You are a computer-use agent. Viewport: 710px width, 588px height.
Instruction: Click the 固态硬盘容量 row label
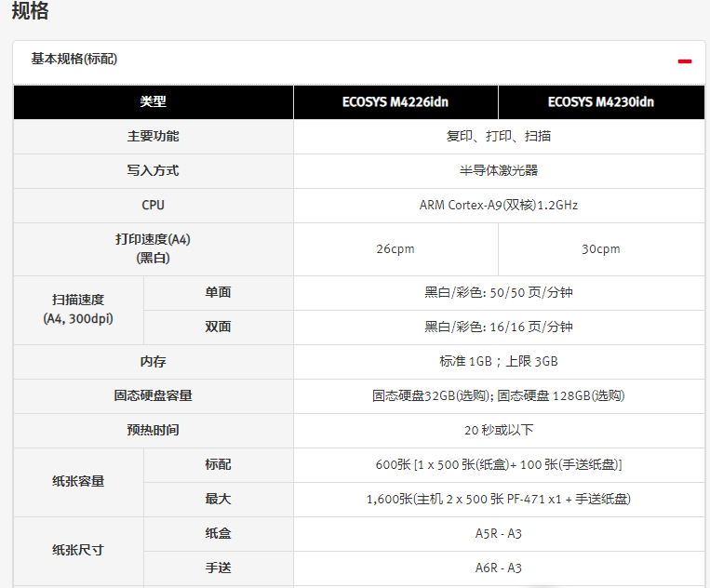click(x=153, y=395)
